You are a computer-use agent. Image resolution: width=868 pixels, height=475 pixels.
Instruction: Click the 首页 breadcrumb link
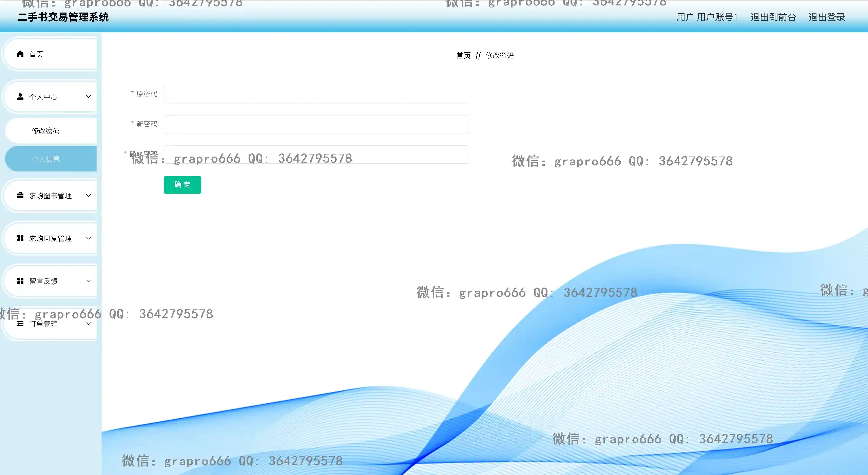(463, 55)
